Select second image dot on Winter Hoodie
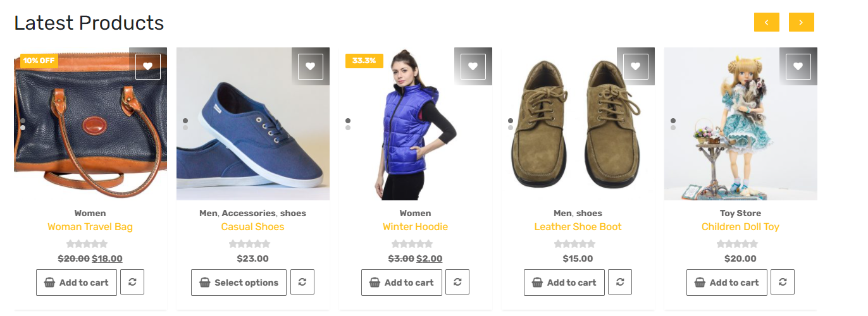The width and height of the screenshot is (868, 316). 348,128
